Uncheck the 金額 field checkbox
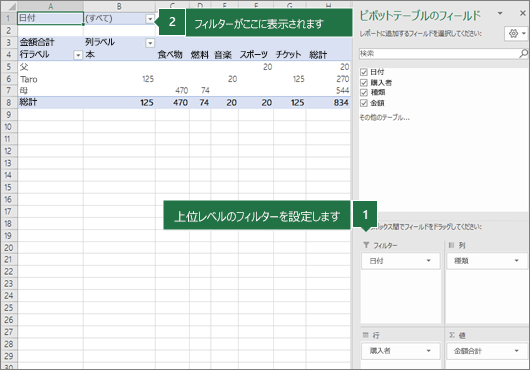This screenshot has width=530, height=370. tap(364, 103)
